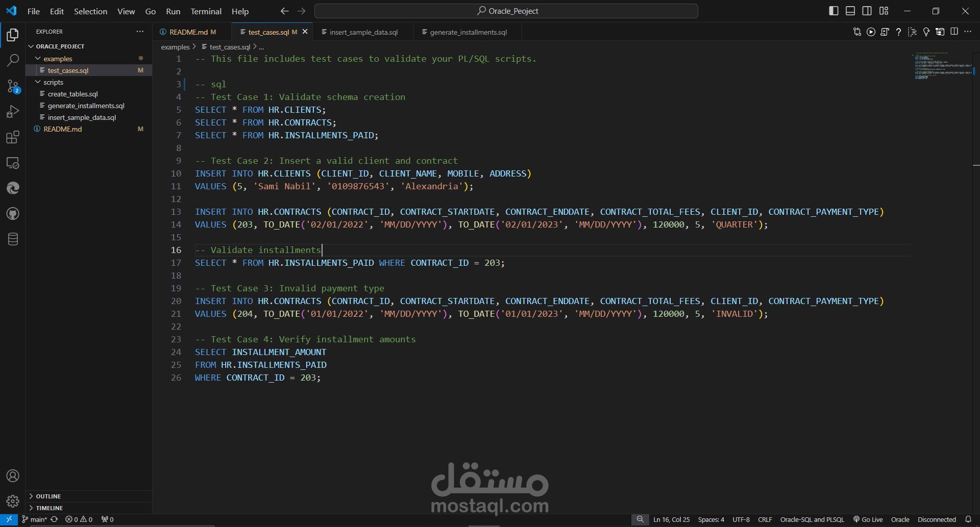This screenshot has height=527, width=980.
Task: Open Explorer views and more actions ellipsis
Action: (x=140, y=32)
